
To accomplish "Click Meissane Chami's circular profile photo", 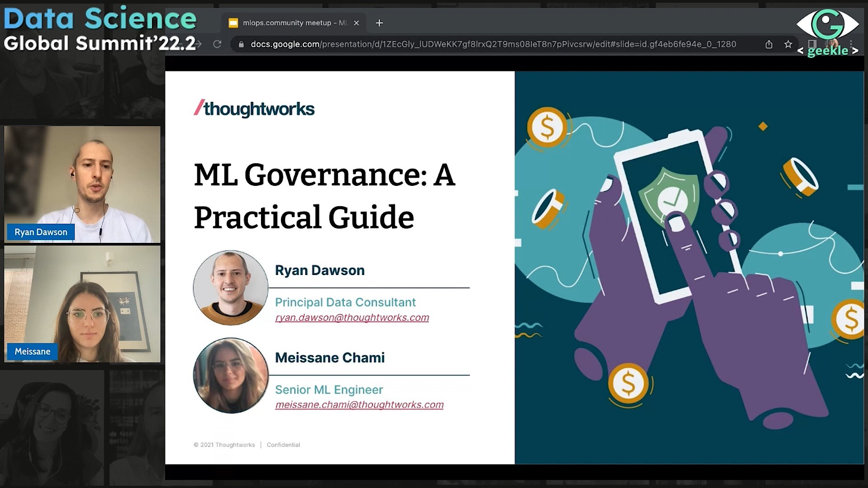I will [x=230, y=375].
